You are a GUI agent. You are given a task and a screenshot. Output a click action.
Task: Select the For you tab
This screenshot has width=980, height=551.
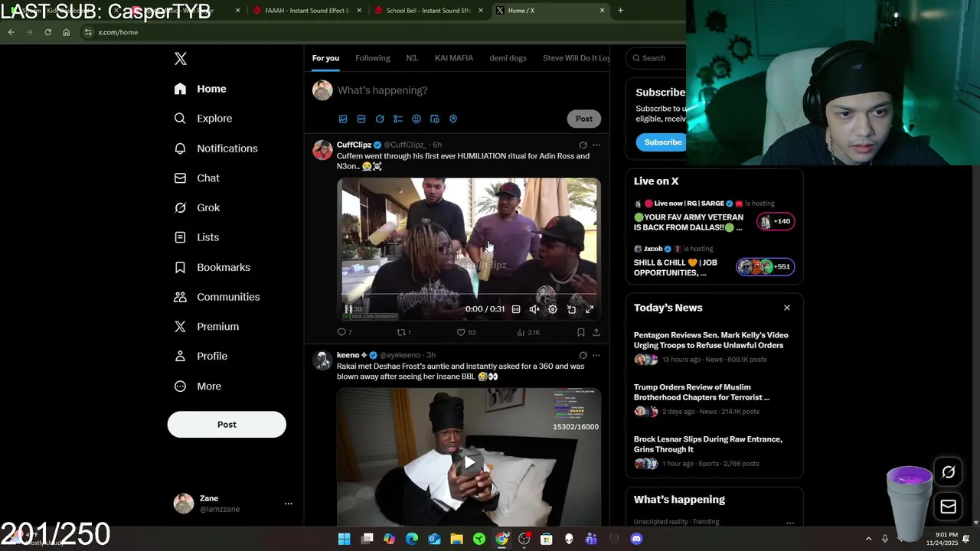pyautogui.click(x=325, y=58)
